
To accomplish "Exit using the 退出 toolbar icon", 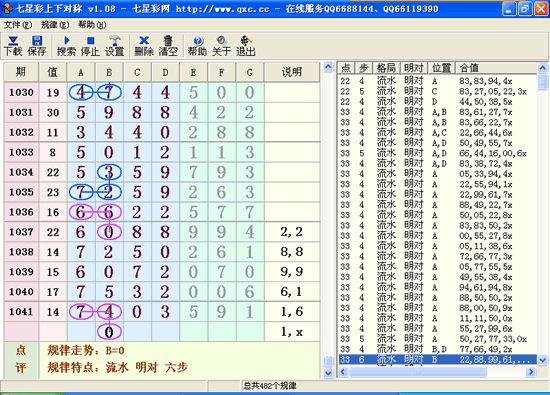I will pyautogui.click(x=246, y=46).
